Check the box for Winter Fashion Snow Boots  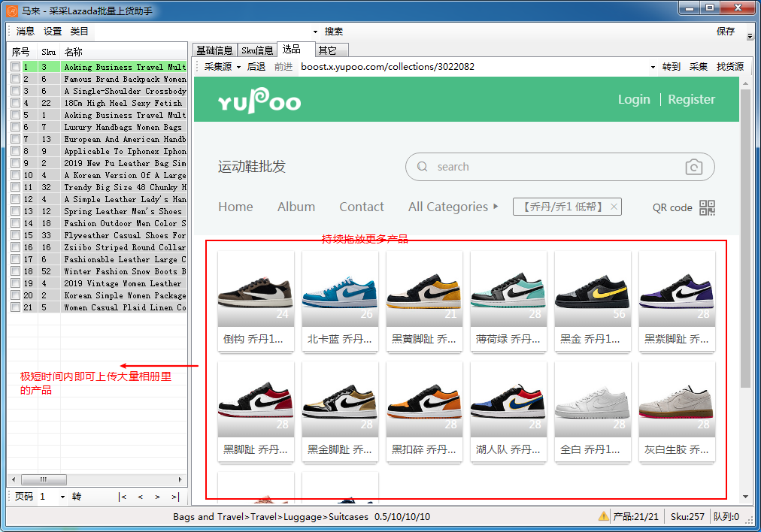[16, 271]
